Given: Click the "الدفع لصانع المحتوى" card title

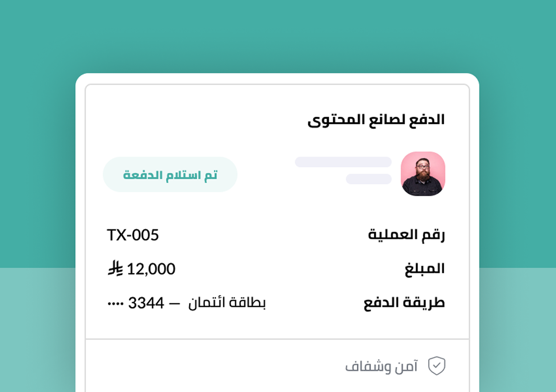Looking at the screenshot, I should tap(376, 120).
